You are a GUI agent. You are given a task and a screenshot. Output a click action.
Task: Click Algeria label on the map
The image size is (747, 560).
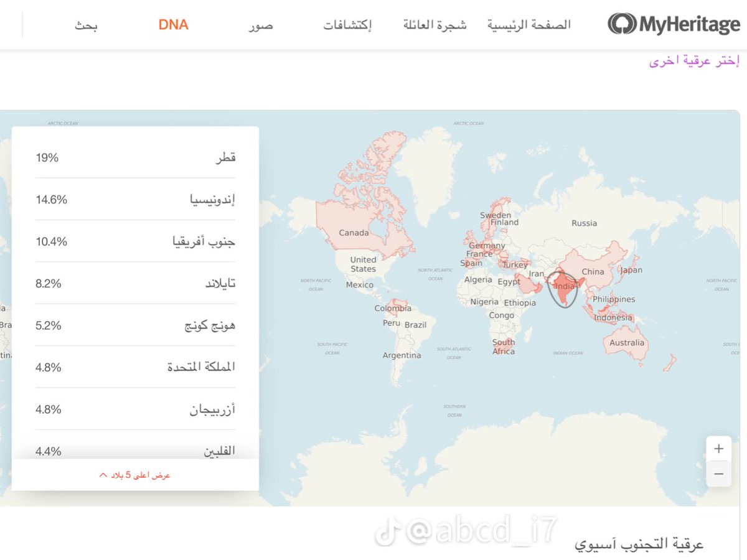tap(478, 279)
